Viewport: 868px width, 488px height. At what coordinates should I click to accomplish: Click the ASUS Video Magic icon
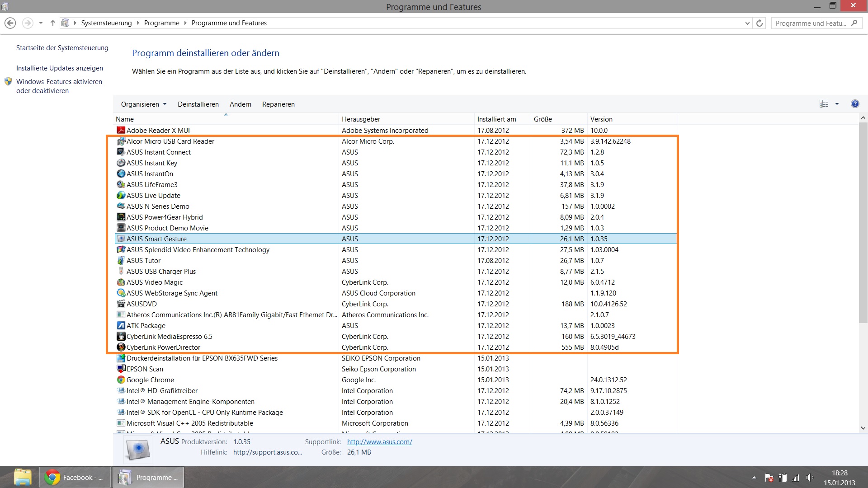121,282
